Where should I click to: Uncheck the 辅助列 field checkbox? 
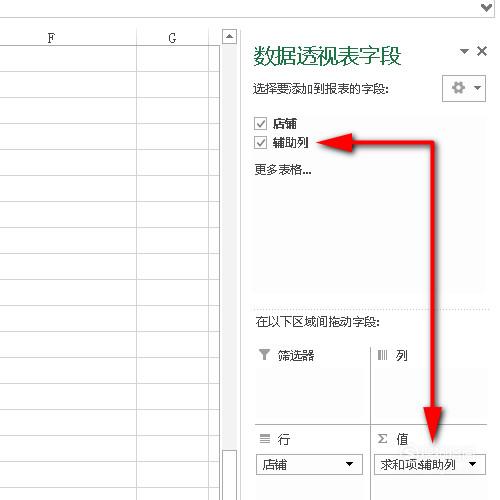[x=260, y=143]
